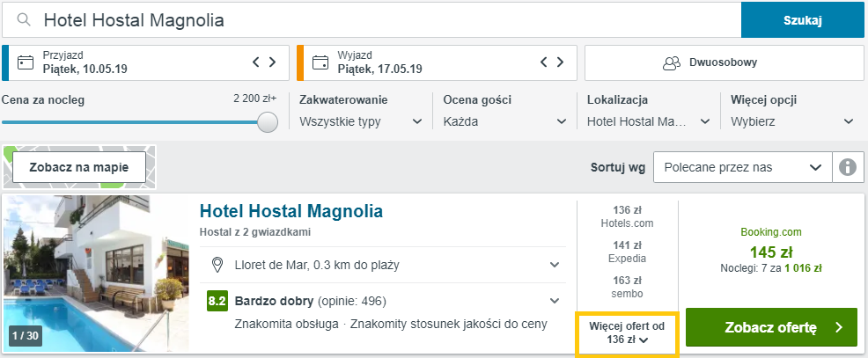
Task: Go to previous departure date arrow
Action: [x=544, y=62]
